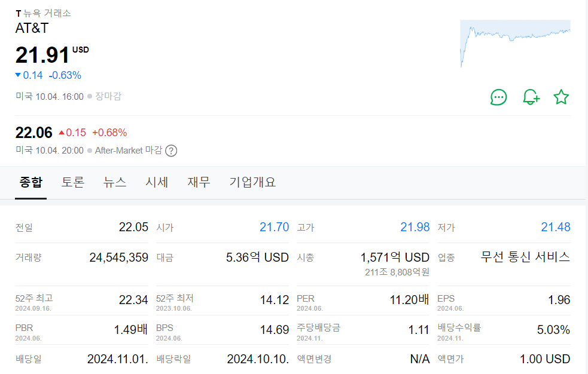The height and width of the screenshot is (374, 588).
Task: Click the +0.68% after-market change
Action: [109, 133]
